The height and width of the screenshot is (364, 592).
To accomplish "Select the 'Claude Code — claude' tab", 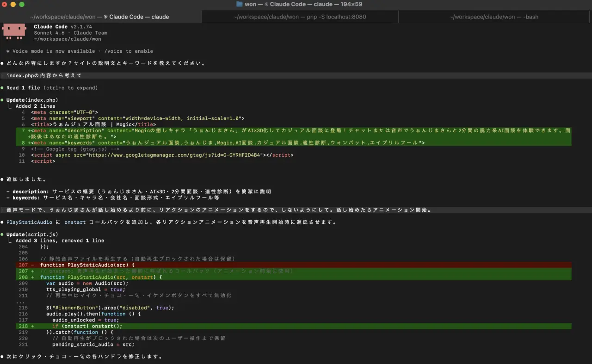I will click(99, 17).
